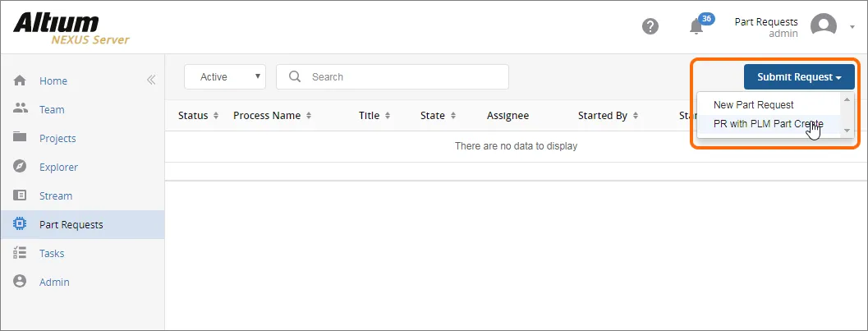Click the Altium NEXUS Server logo
Screen dimensions: 868x331
[x=71, y=30]
